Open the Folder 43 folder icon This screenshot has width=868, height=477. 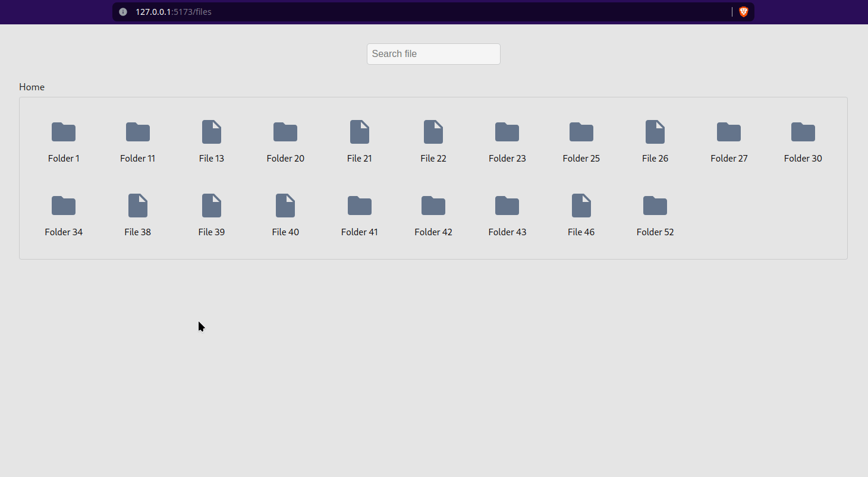coord(507,206)
